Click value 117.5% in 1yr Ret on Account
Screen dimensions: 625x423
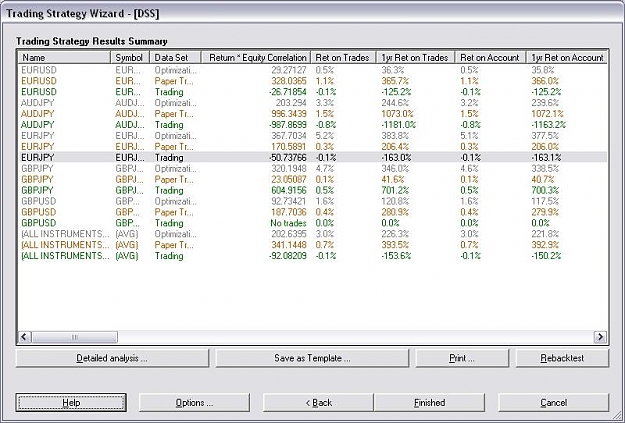click(545, 201)
